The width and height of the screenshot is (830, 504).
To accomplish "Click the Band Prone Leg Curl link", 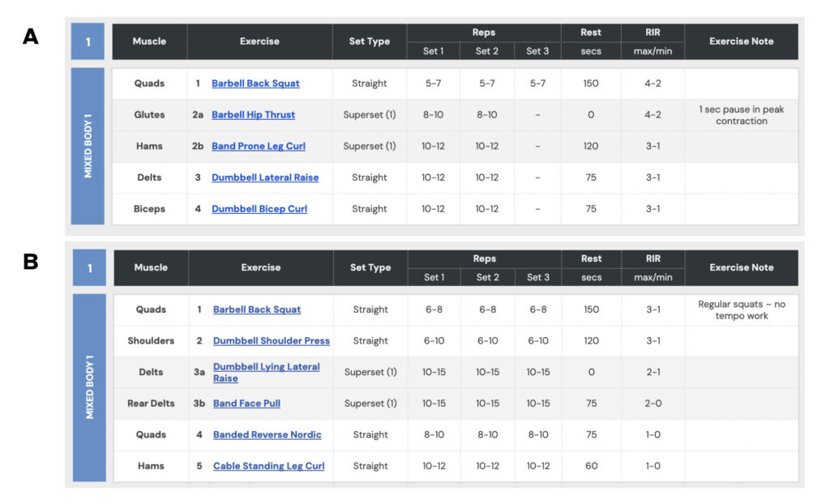I will pos(258,147).
